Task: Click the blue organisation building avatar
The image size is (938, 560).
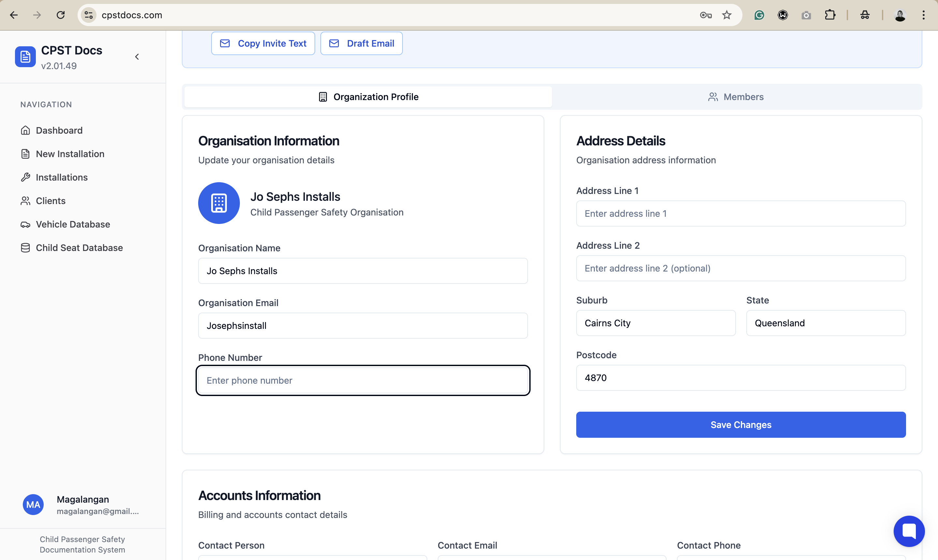Action: pyautogui.click(x=219, y=203)
